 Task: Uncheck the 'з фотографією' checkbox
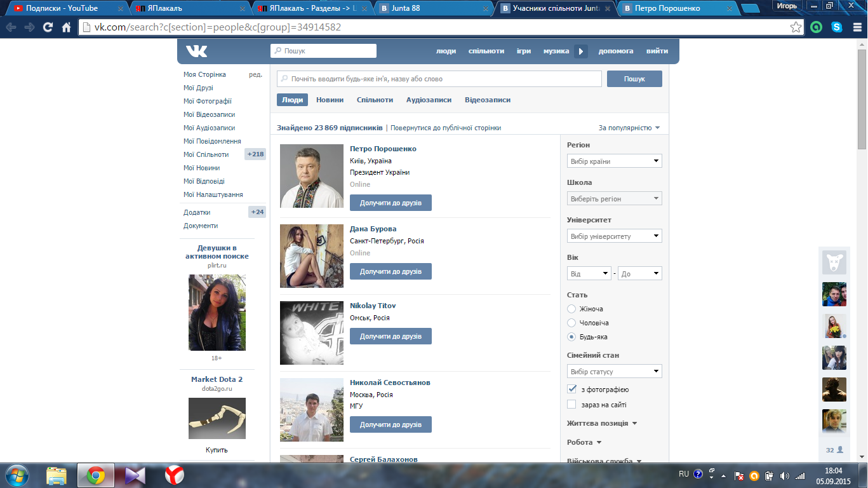coord(571,390)
